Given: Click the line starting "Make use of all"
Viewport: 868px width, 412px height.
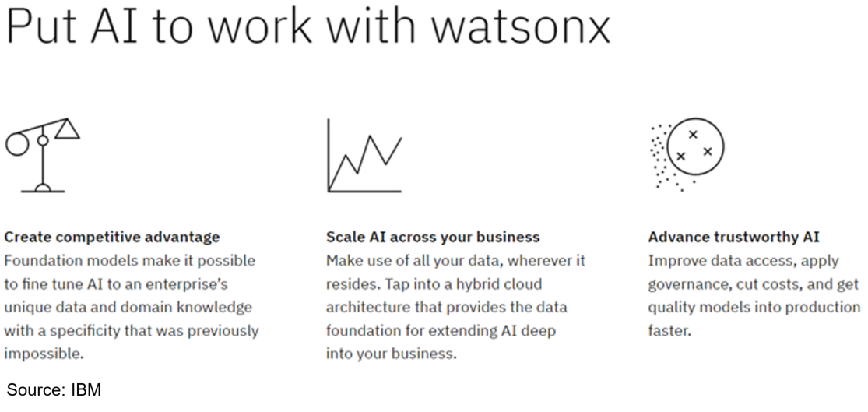Looking at the screenshot, I should 455,259.
